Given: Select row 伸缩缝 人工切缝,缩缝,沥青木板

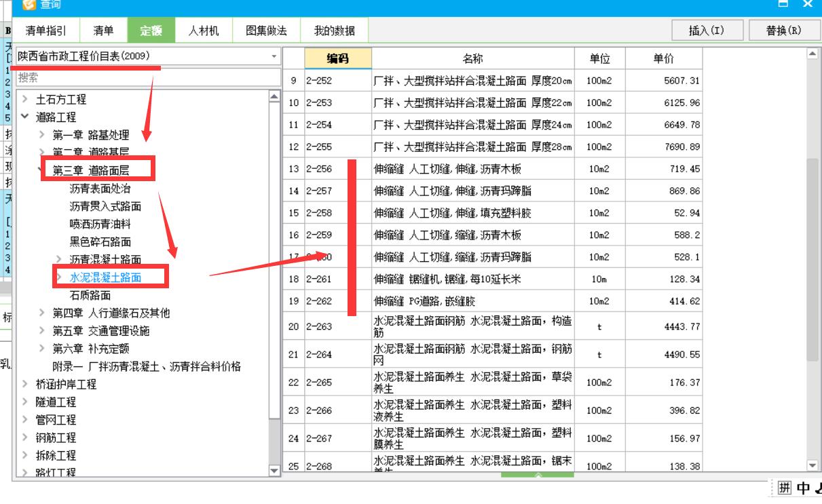Looking at the screenshot, I should pos(472,235).
